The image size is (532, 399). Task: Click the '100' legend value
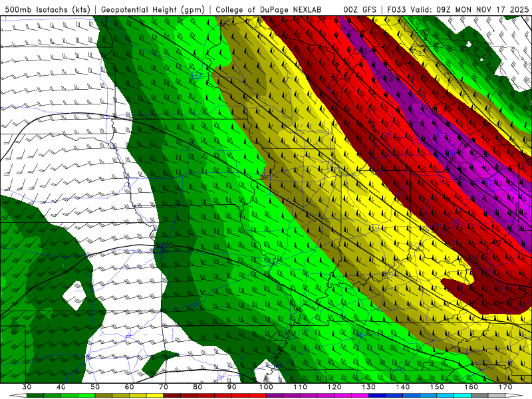[x=266, y=387]
